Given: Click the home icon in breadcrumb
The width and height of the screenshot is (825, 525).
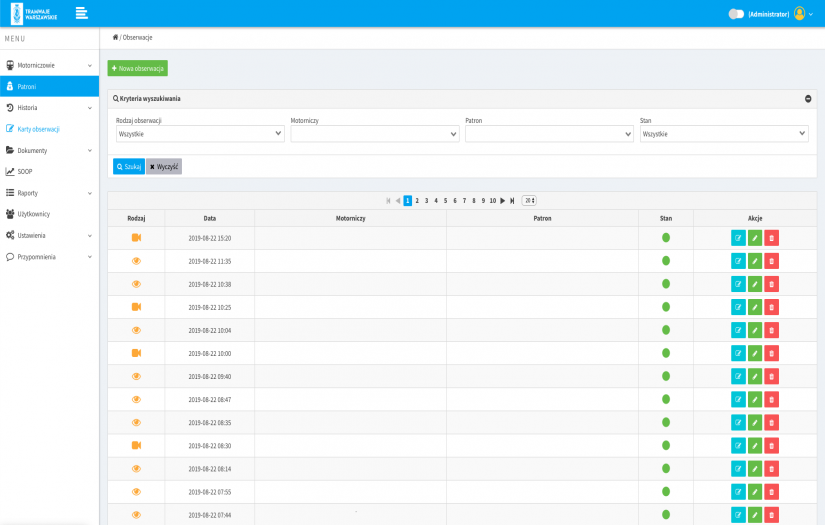Looking at the screenshot, I should [115, 37].
